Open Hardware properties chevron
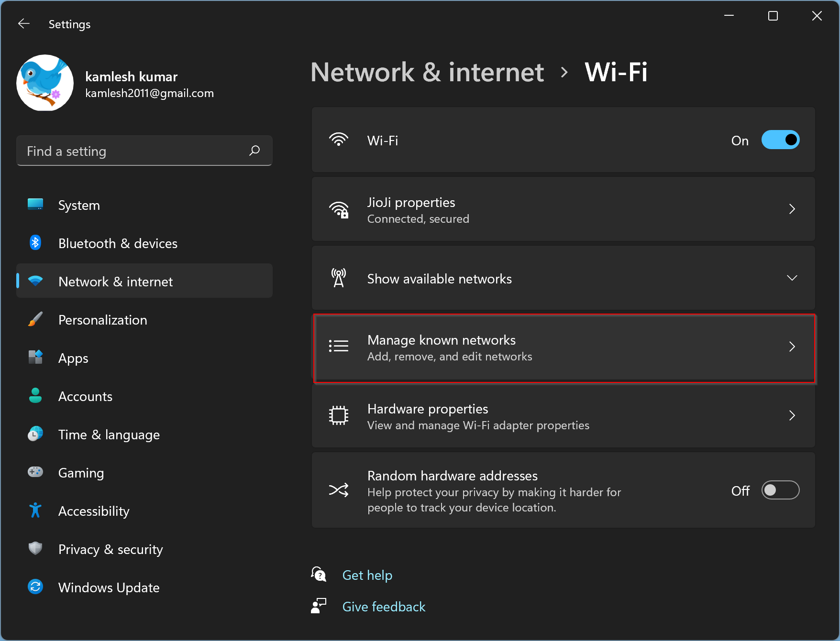Image resolution: width=840 pixels, height=641 pixels. (x=792, y=415)
